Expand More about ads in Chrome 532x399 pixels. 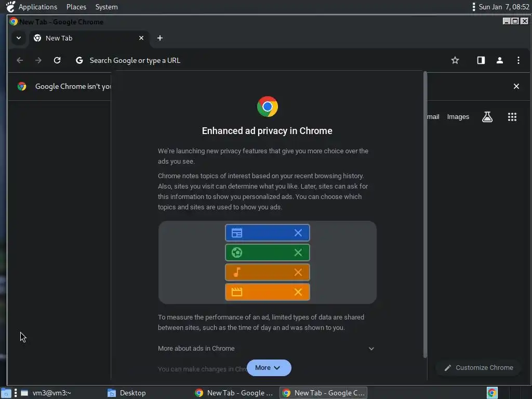[x=267, y=349]
